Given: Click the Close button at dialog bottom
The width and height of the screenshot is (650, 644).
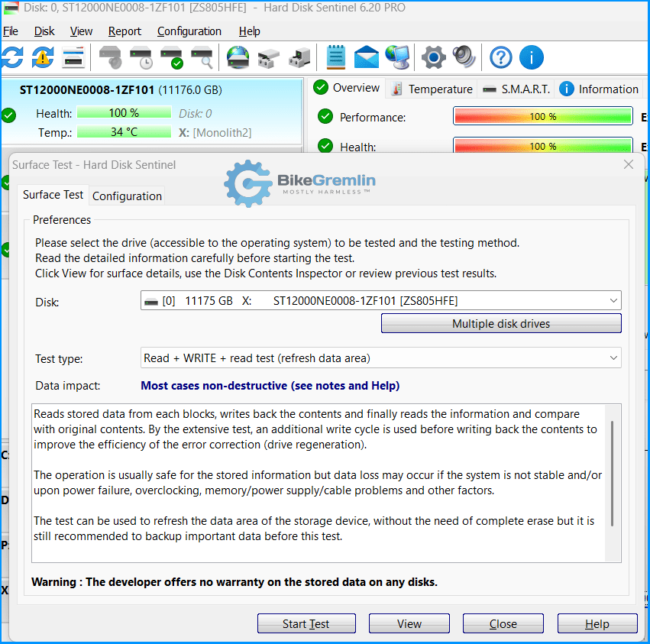Looking at the screenshot, I should click(503, 623).
